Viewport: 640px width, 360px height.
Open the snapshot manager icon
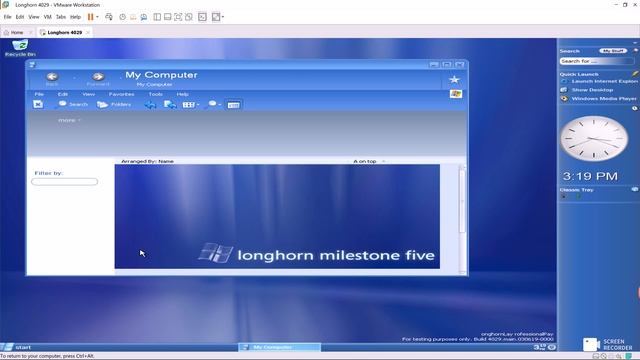coord(144,17)
